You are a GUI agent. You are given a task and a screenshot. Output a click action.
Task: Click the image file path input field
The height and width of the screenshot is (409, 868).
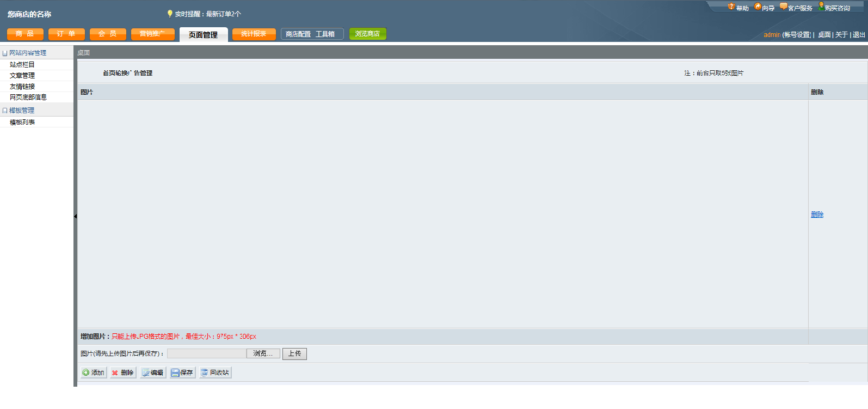pyautogui.click(x=207, y=353)
